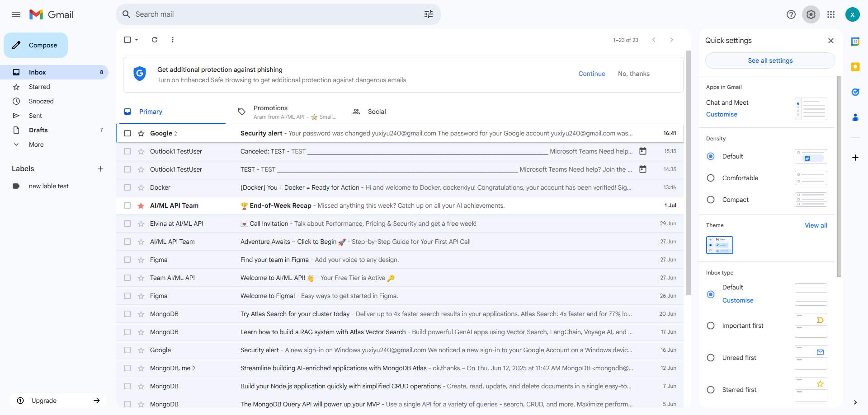Tick the select-all checkbox
Screen dimensions: 868x415
[127, 40]
